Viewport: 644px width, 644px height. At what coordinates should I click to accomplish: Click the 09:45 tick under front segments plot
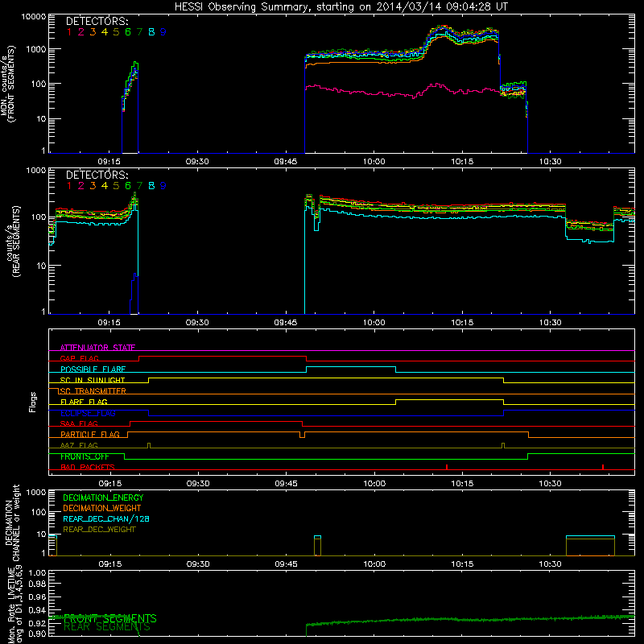coord(286,162)
